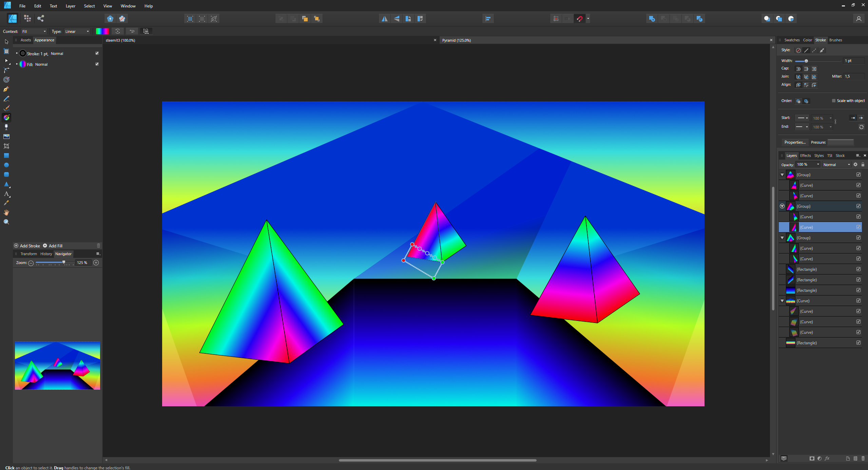The image size is (868, 470).
Task: Open the Layer menu
Action: click(x=70, y=6)
